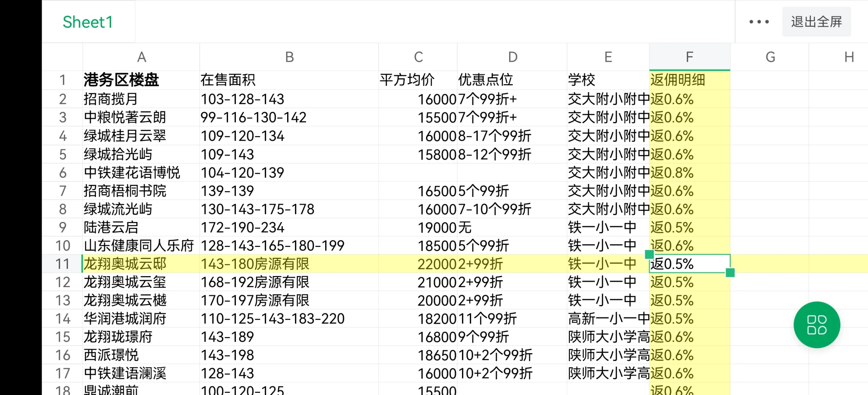868x395 pixels.
Task: Select cell 绿城桂月云翠
Action: tap(141, 136)
